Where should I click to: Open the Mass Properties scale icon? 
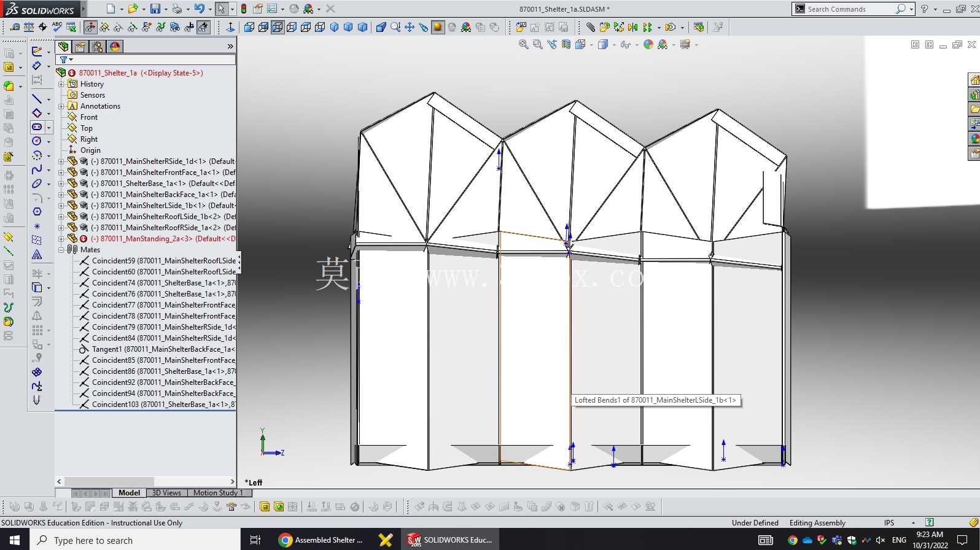pyautogui.click(x=29, y=27)
